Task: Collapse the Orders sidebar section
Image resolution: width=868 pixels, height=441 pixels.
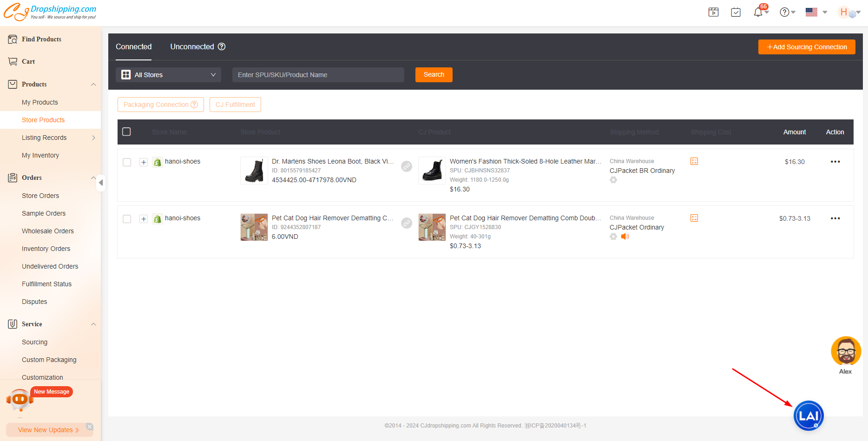Action: pyautogui.click(x=93, y=178)
